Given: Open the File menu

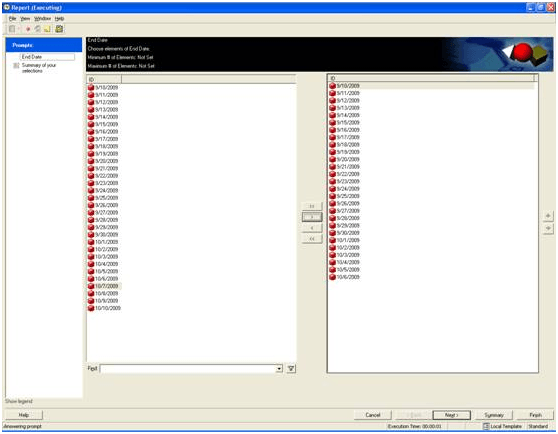Looking at the screenshot, I should pyautogui.click(x=12, y=18).
